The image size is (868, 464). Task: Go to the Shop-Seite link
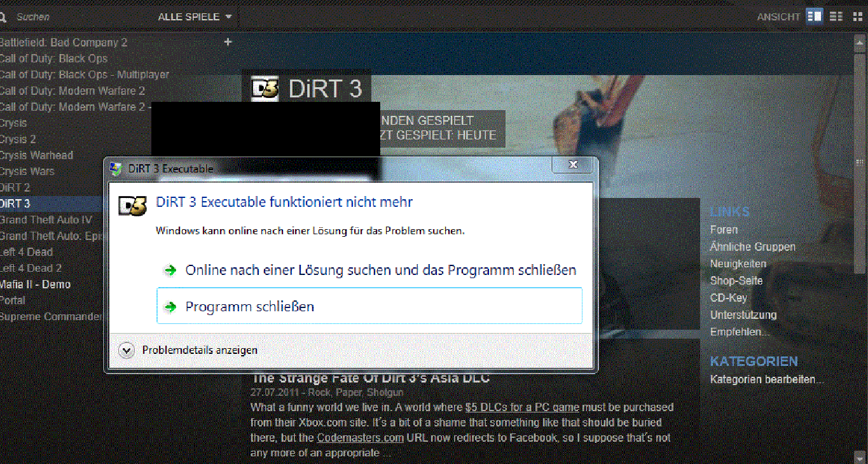tap(736, 281)
